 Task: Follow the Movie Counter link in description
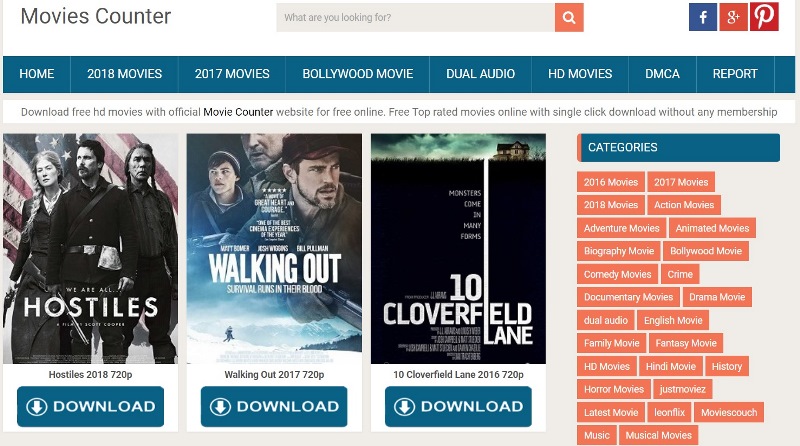pyautogui.click(x=238, y=112)
